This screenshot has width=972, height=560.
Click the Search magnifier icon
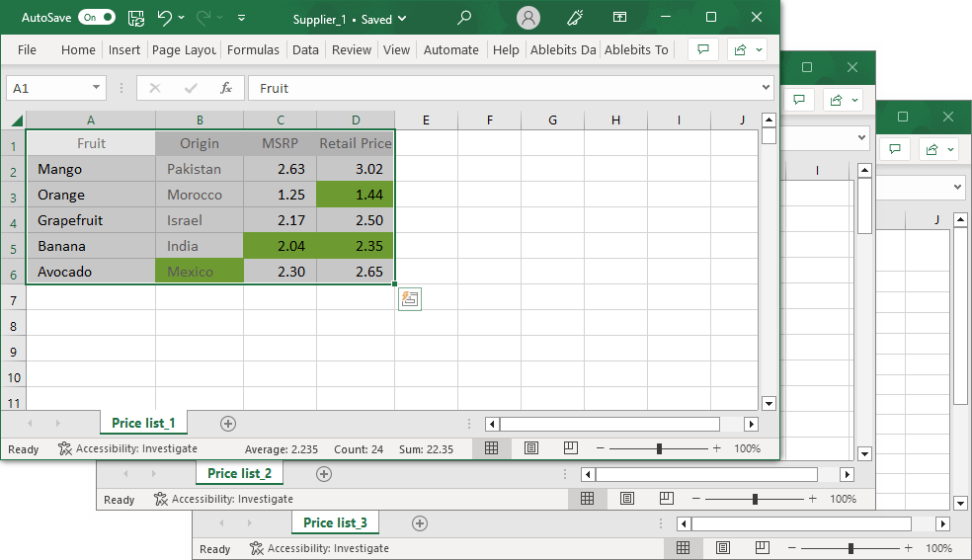pyautogui.click(x=463, y=18)
